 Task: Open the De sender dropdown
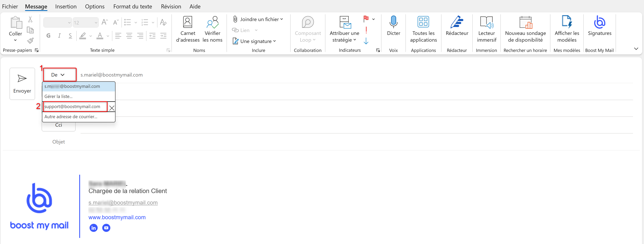58,75
